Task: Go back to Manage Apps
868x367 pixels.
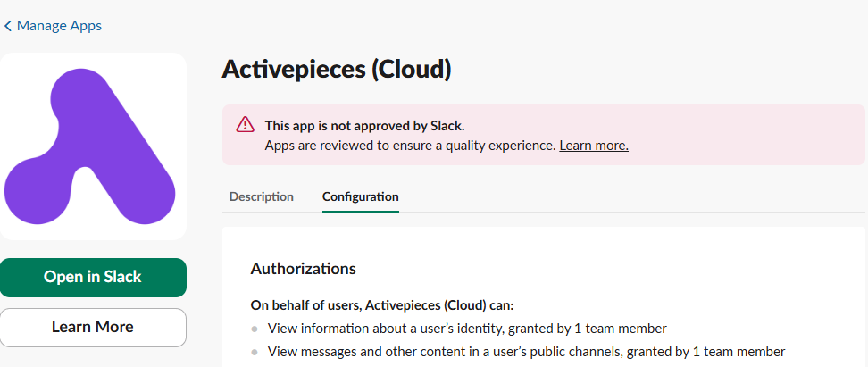Action: [x=54, y=26]
